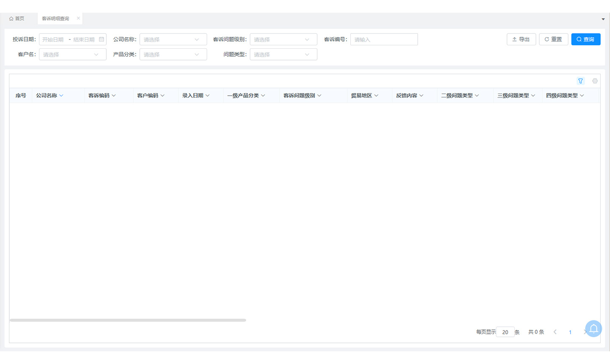The image size is (610, 364).
Task: Click the 查询 search button
Action: point(585,39)
